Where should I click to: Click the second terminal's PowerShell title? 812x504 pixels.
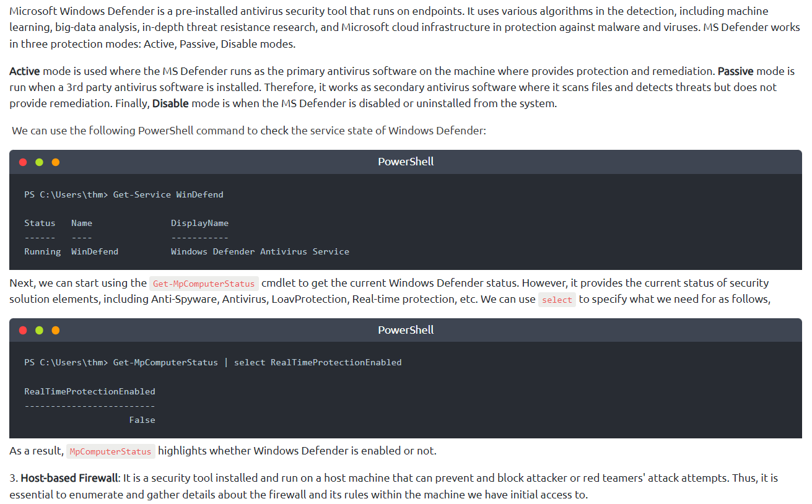[x=406, y=330]
